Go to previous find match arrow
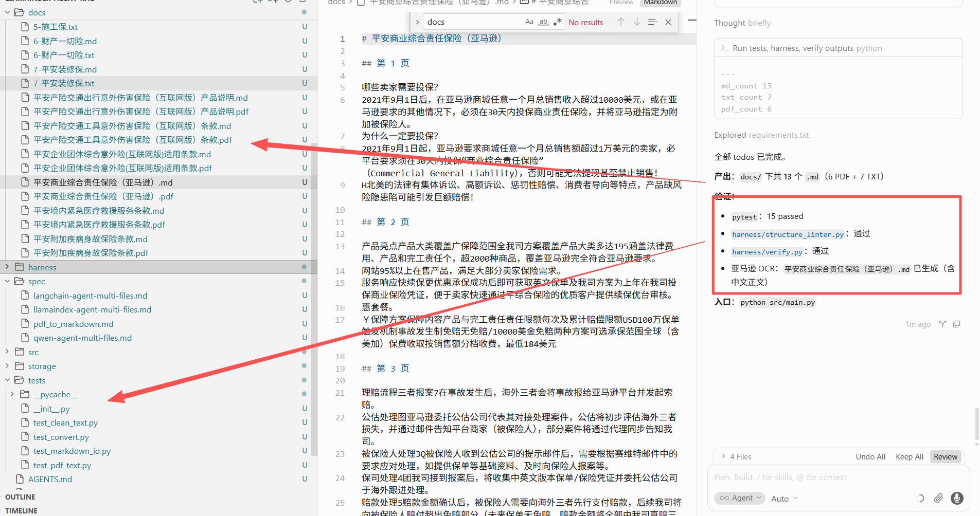Image resolution: width=980 pixels, height=516 pixels. [621, 22]
